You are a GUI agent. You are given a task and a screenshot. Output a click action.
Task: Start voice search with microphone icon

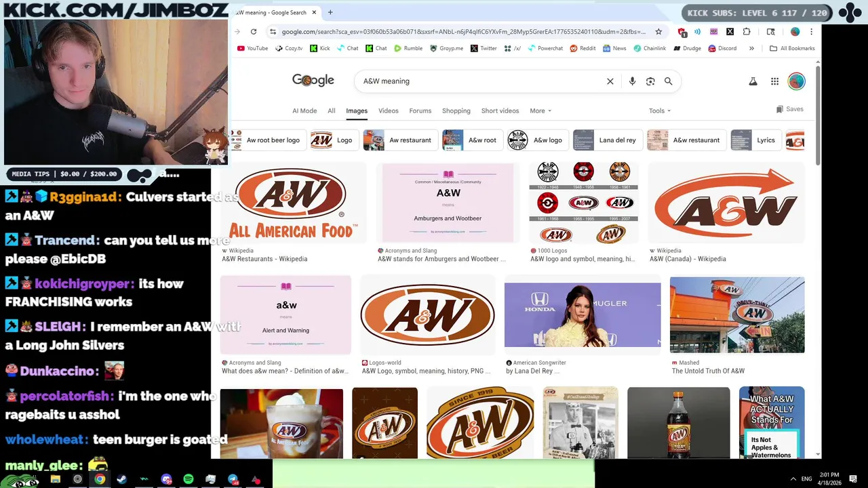point(632,81)
